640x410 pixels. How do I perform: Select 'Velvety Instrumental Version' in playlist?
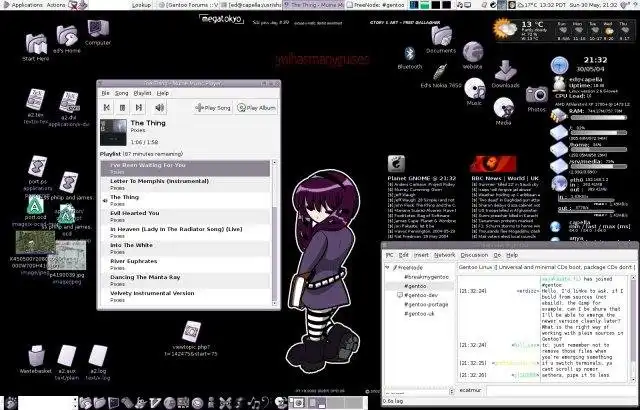pyautogui.click(x=185, y=296)
